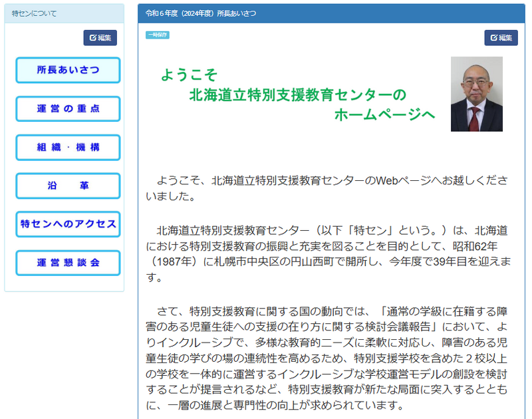Image resolution: width=532 pixels, height=419 pixels.
Task: Click the 特センについて panel heading
Action: click(64, 13)
